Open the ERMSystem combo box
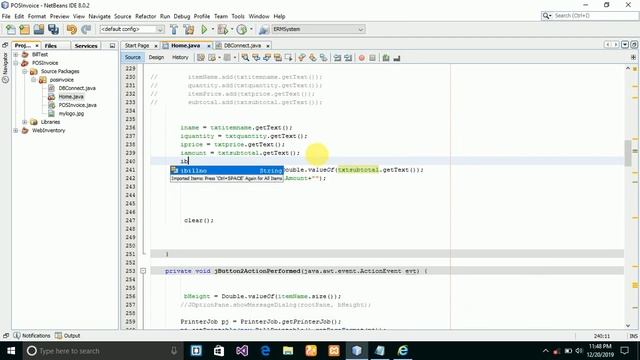Viewport: 640px width, 360px height. pos(318,29)
